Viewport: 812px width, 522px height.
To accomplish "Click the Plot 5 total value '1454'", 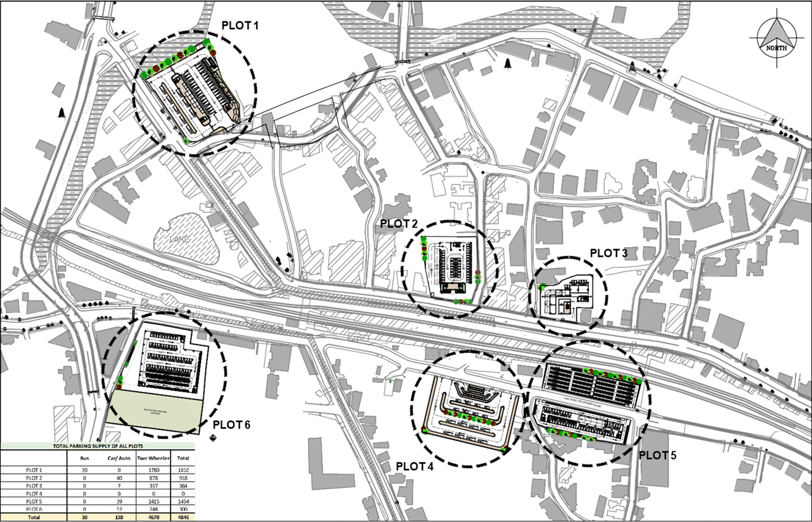I will 183,501.
